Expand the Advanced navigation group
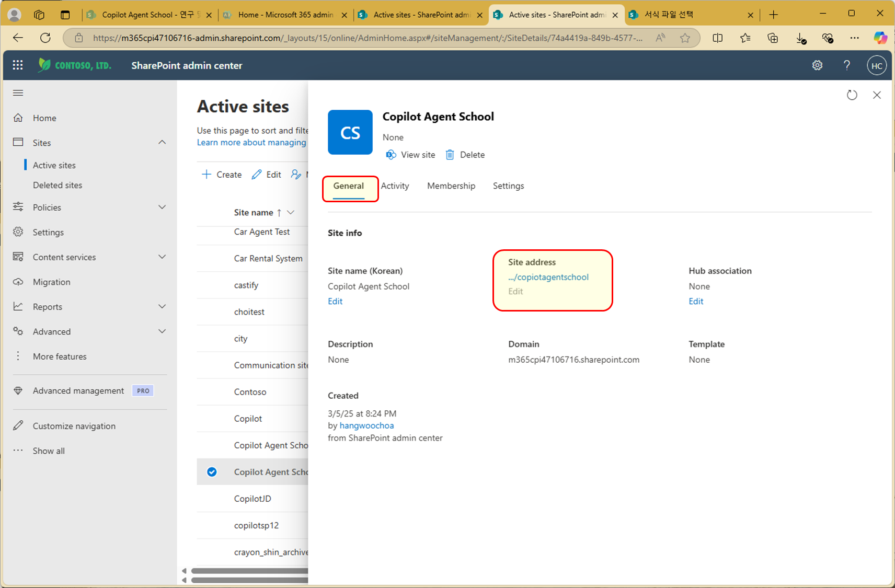The width and height of the screenshot is (895, 588). (162, 331)
